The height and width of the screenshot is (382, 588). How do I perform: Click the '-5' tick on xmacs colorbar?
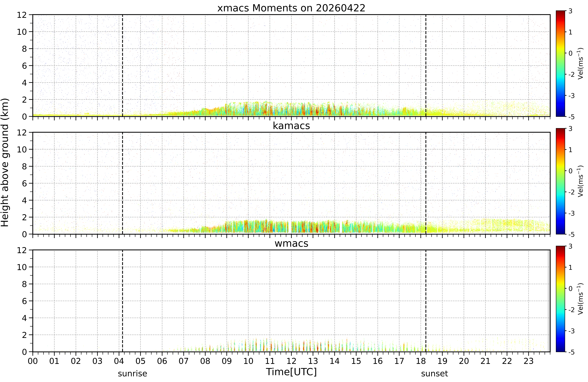(571, 117)
